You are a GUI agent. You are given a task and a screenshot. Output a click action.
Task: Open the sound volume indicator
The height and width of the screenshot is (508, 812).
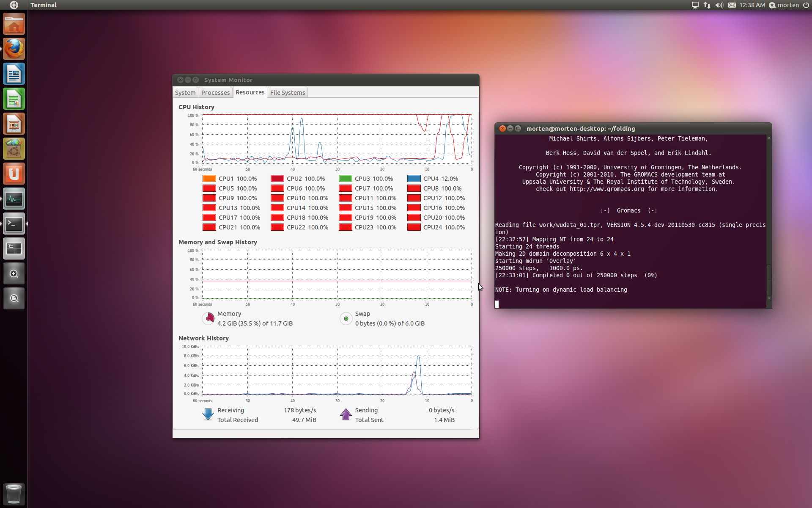(719, 5)
